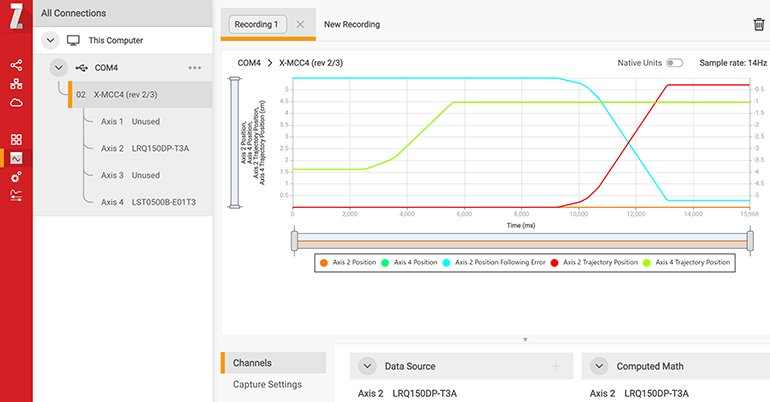Collapse the This Computer tree node
770x402 pixels.
[x=50, y=40]
